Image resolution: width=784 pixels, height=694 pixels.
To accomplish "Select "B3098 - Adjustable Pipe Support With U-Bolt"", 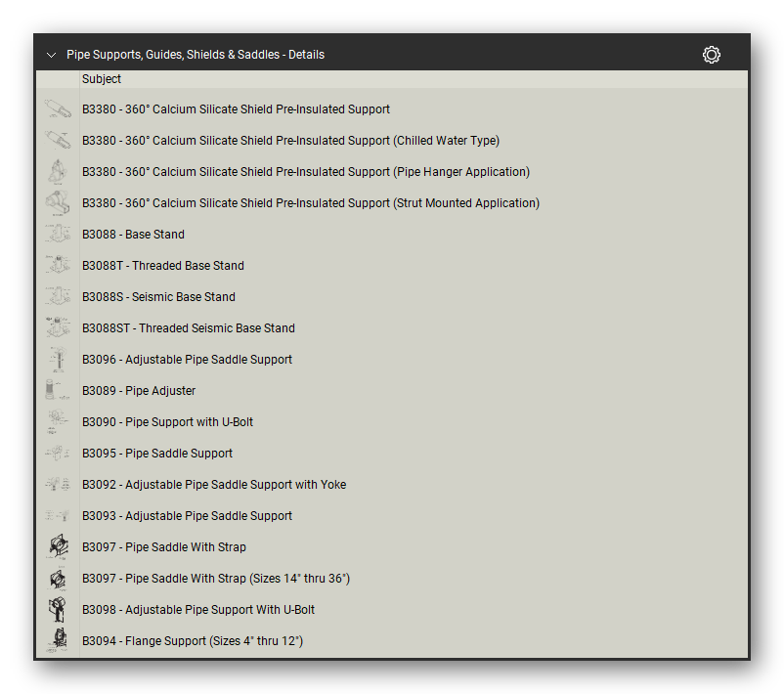I will (198, 610).
